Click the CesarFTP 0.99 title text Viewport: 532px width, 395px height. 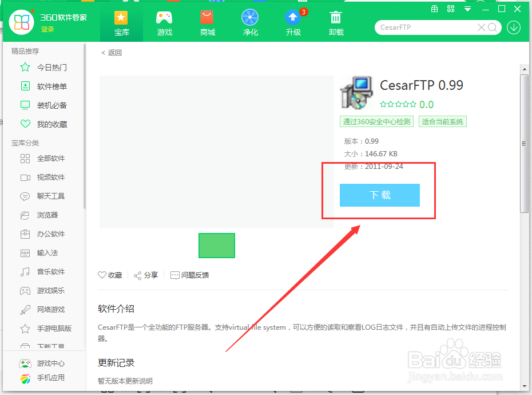click(x=422, y=85)
